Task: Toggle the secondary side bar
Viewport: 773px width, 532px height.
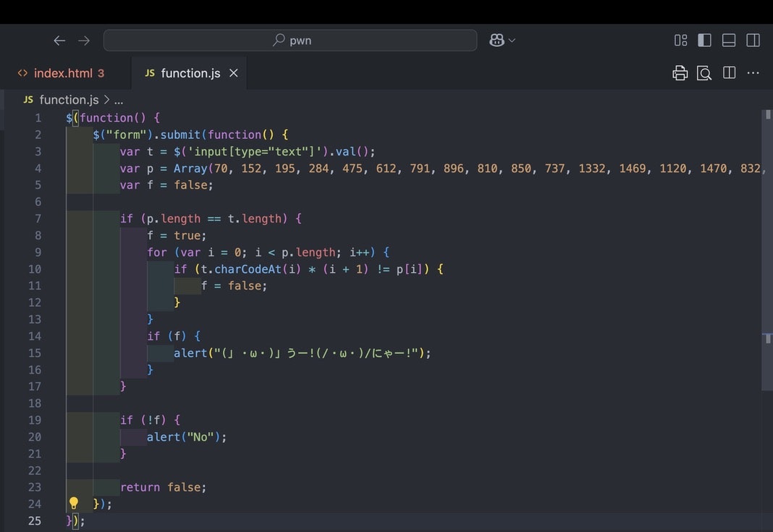Action: 753,41
